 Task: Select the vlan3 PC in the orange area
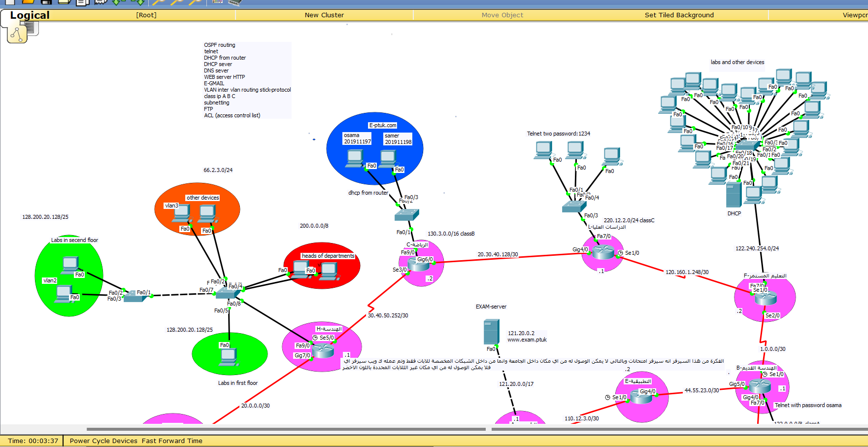point(181,214)
